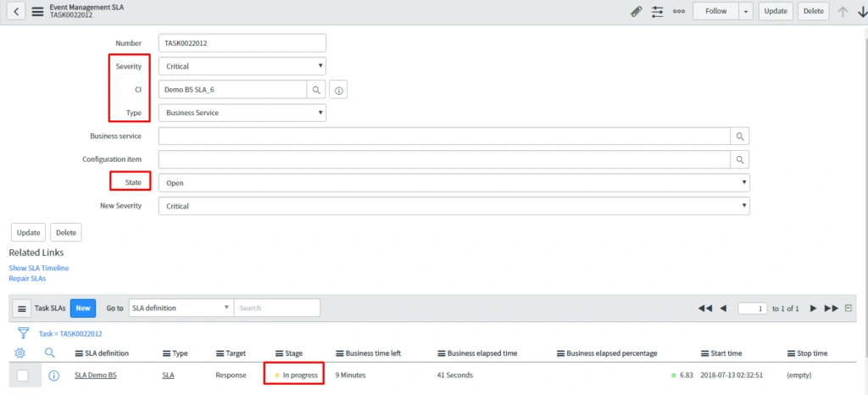Show CI info preview icon
The height and width of the screenshot is (395, 868).
(337, 89)
